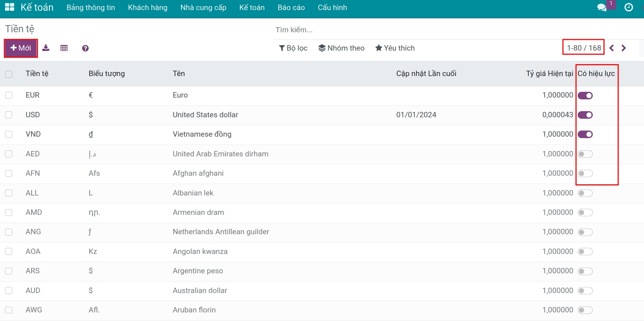Open the Nhà cung cấp menu
This screenshot has height=321, width=644.
click(204, 8)
